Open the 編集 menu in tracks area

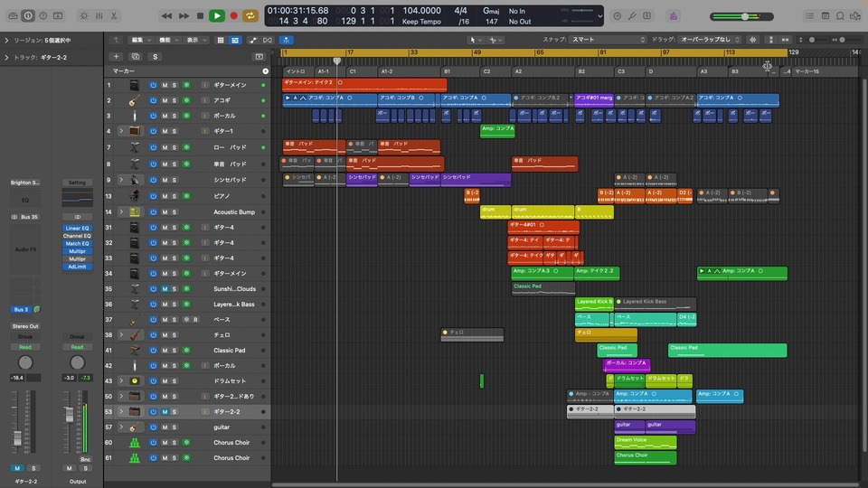click(139, 40)
